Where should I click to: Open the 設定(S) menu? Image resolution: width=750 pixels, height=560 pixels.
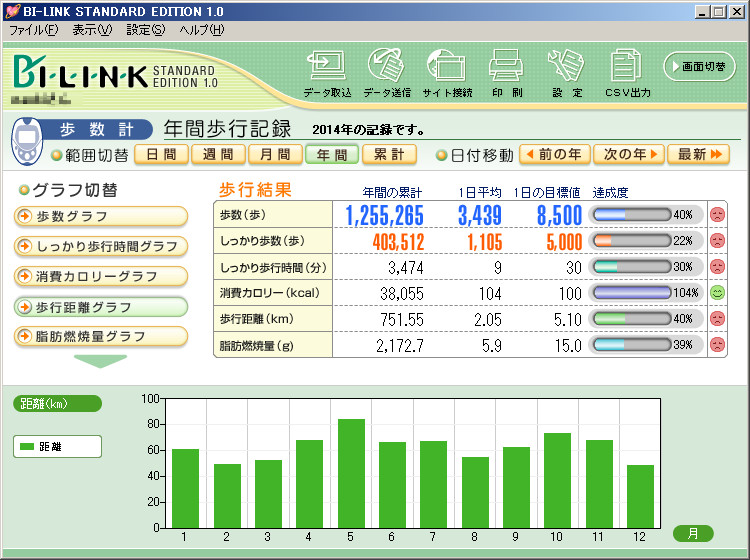tap(145, 30)
